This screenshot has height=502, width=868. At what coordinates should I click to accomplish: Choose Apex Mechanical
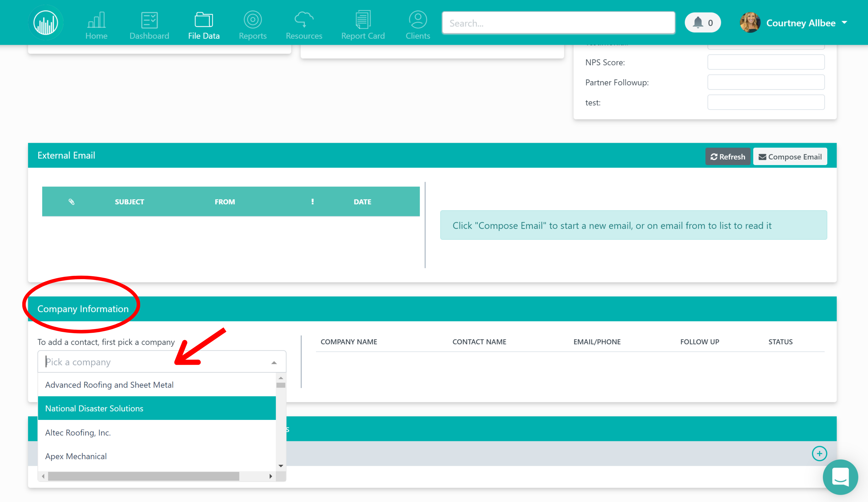coord(157,456)
